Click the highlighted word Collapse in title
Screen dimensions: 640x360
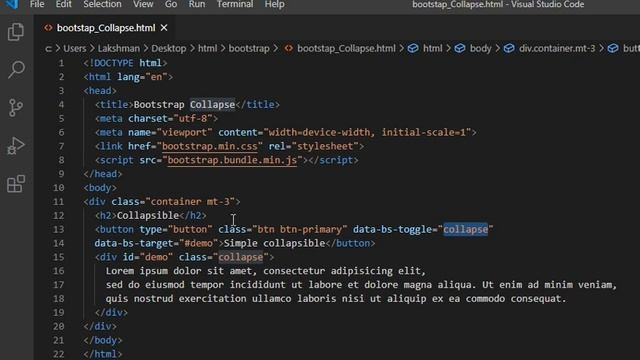[x=212, y=104]
